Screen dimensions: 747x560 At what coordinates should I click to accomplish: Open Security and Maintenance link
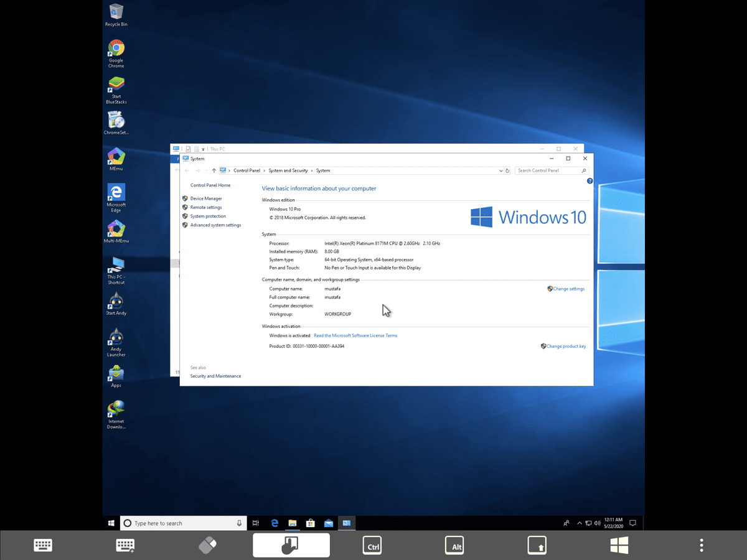pos(215,376)
